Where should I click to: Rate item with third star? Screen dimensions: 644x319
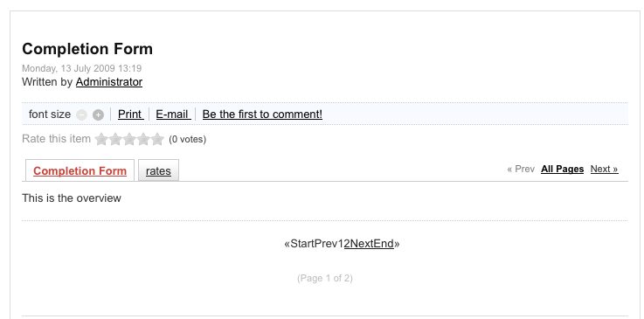point(129,139)
